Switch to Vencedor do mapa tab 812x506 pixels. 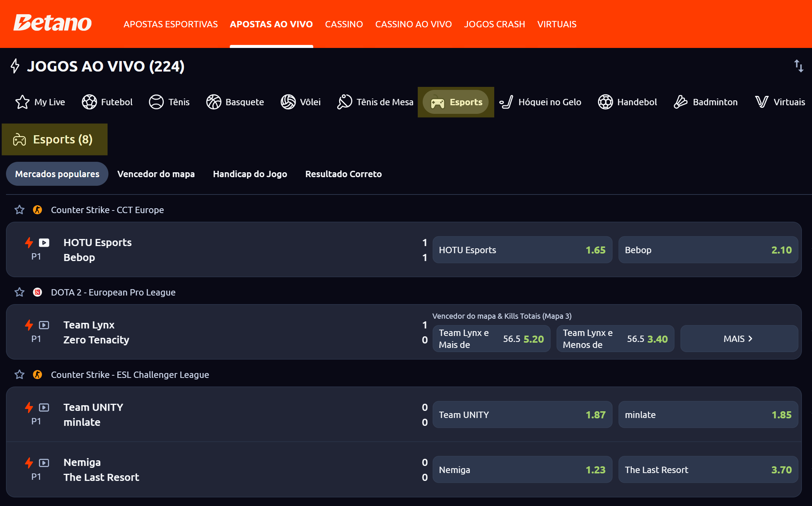(x=156, y=174)
